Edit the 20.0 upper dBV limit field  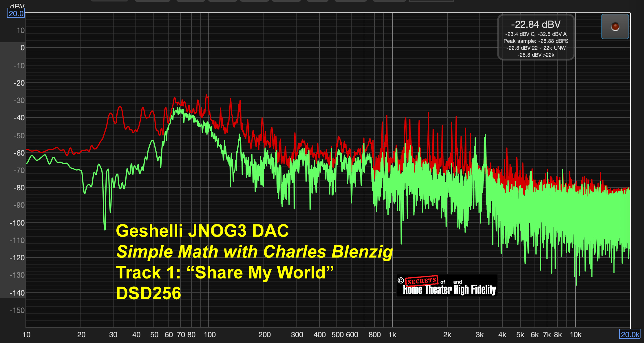[16, 13]
